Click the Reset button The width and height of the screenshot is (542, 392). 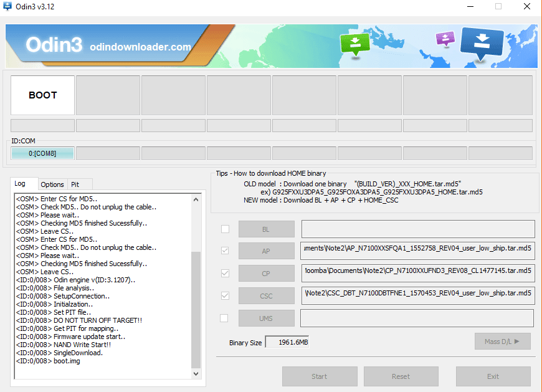[x=401, y=376]
